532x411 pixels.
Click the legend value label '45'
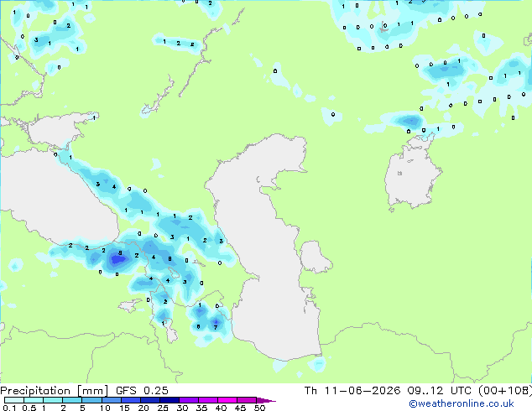tap(240, 408)
